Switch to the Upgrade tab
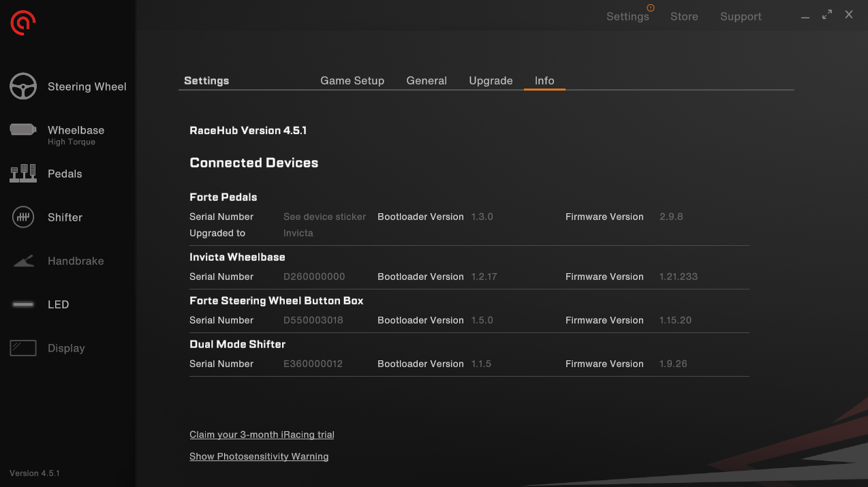The width and height of the screenshot is (868, 487). click(491, 80)
